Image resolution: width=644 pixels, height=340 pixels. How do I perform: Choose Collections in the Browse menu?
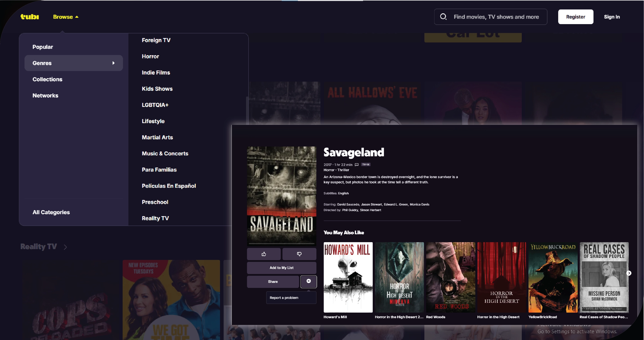[47, 79]
